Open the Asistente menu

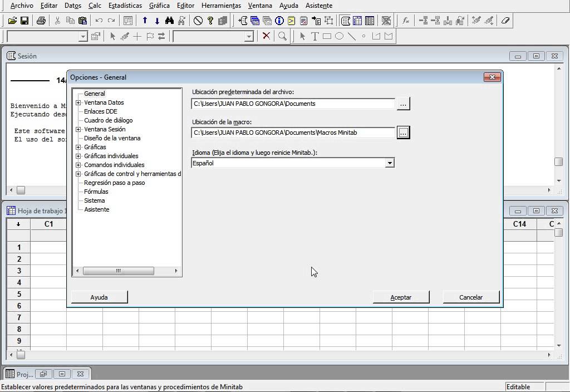319,6
